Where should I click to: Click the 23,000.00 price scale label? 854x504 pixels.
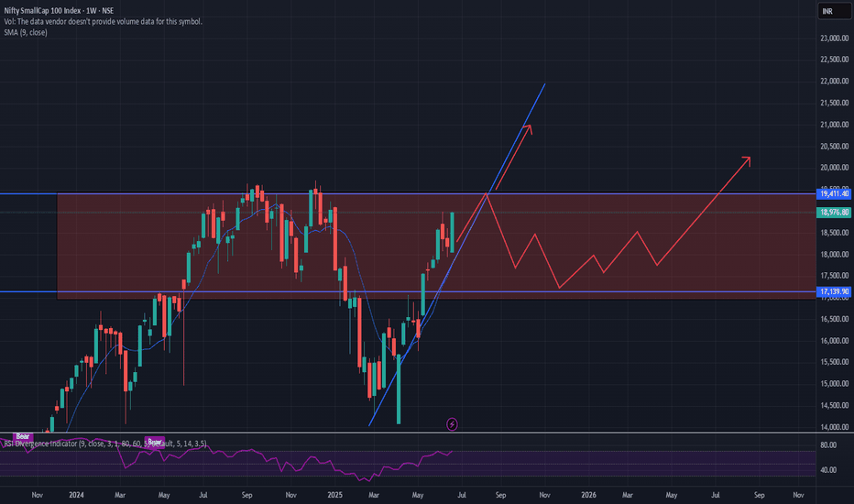point(835,38)
